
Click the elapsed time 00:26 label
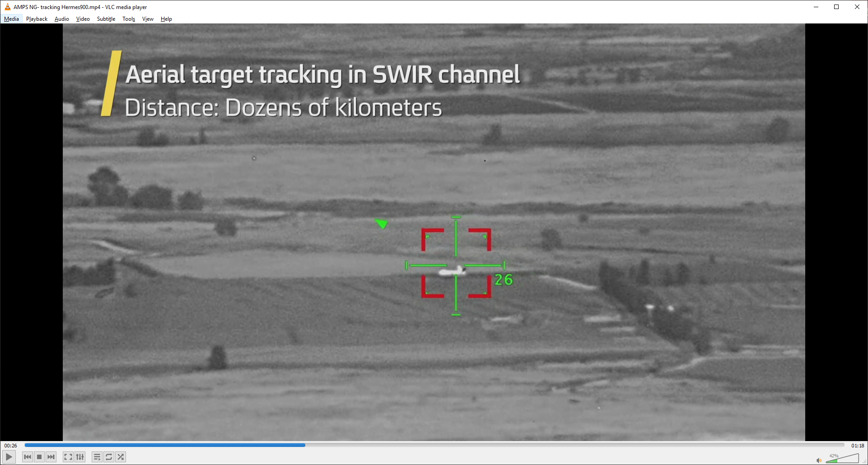11,446
